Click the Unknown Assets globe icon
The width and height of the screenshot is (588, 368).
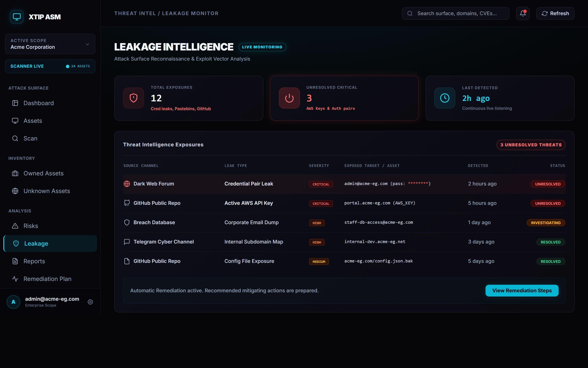point(15,191)
